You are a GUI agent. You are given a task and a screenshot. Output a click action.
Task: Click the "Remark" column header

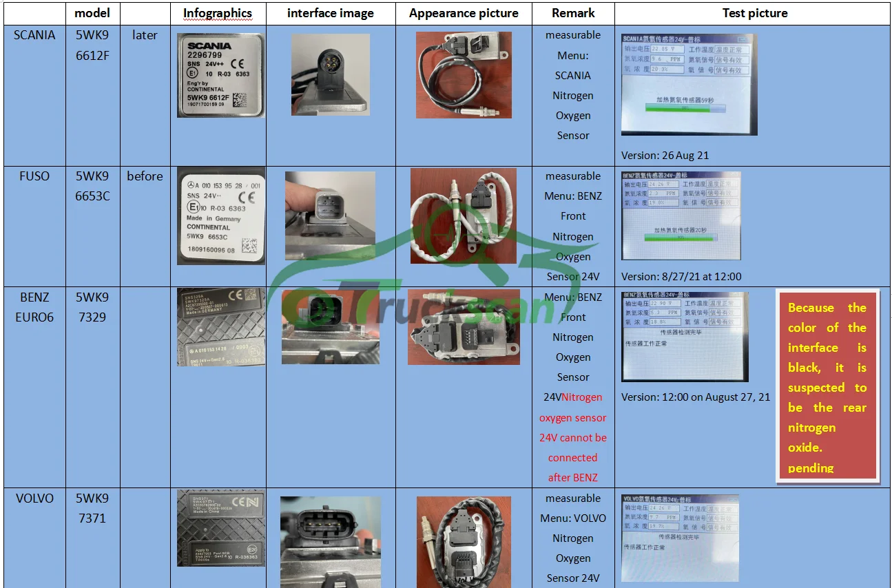click(573, 13)
